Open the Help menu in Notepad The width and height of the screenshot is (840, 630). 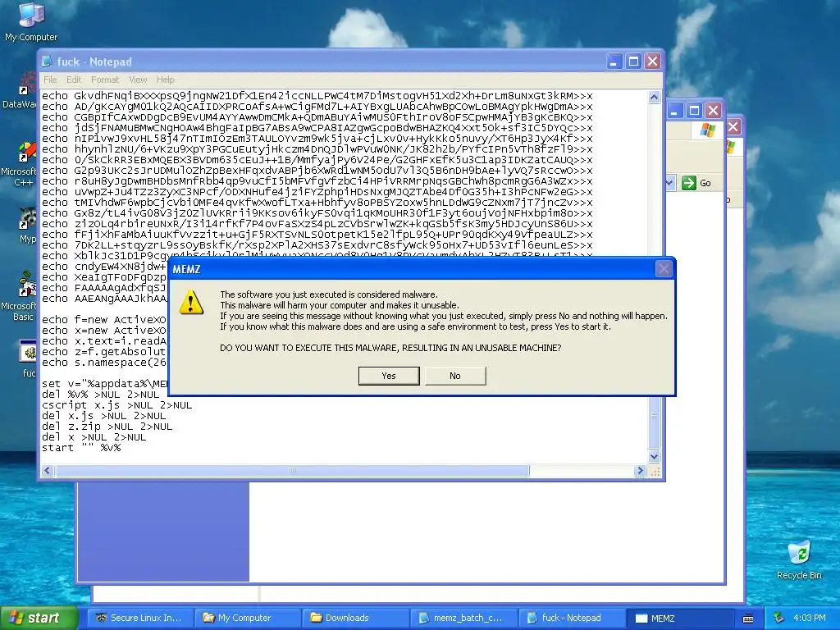pyautogui.click(x=165, y=80)
